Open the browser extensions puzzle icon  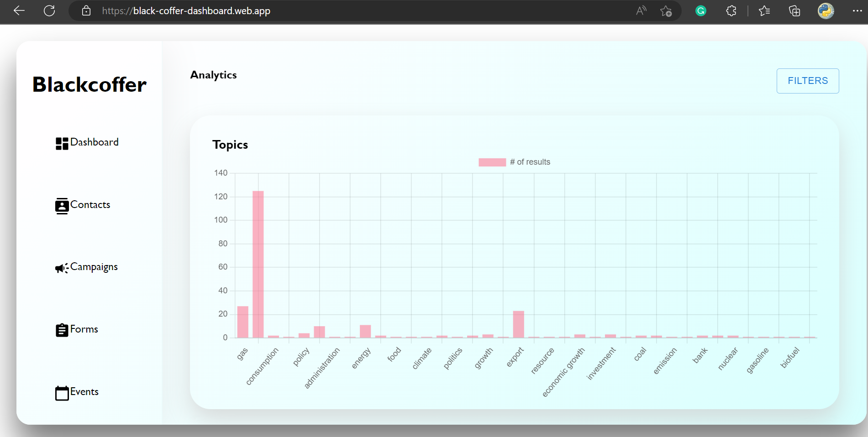point(731,11)
